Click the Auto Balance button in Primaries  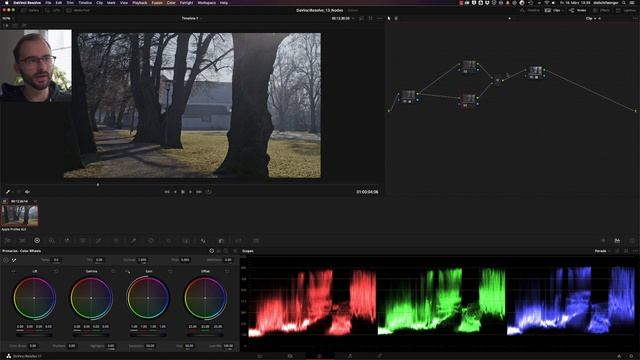[x=6, y=260]
